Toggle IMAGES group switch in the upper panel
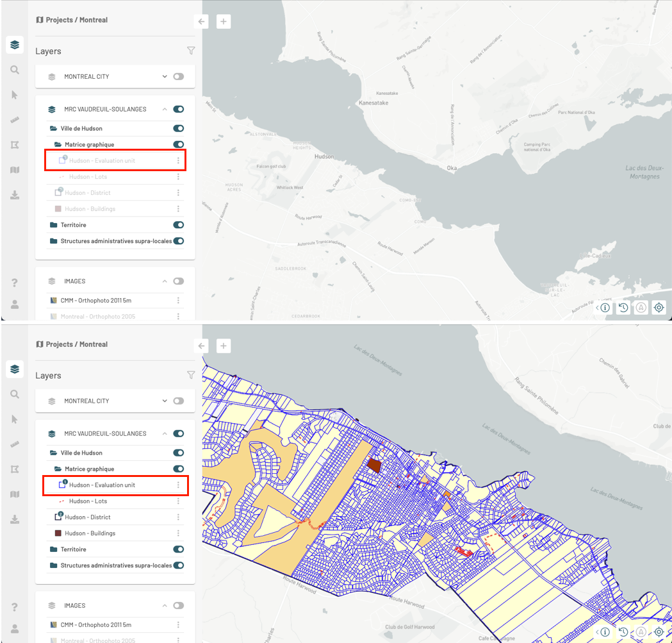The height and width of the screenshot is (643, 672). pyautogui.click(x=178, y=281)
